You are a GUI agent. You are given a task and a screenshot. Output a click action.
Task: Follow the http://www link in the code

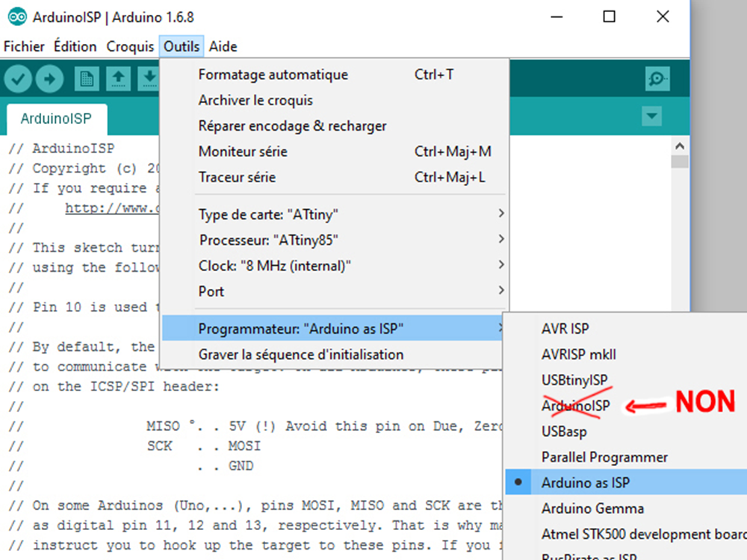point(113,208)
